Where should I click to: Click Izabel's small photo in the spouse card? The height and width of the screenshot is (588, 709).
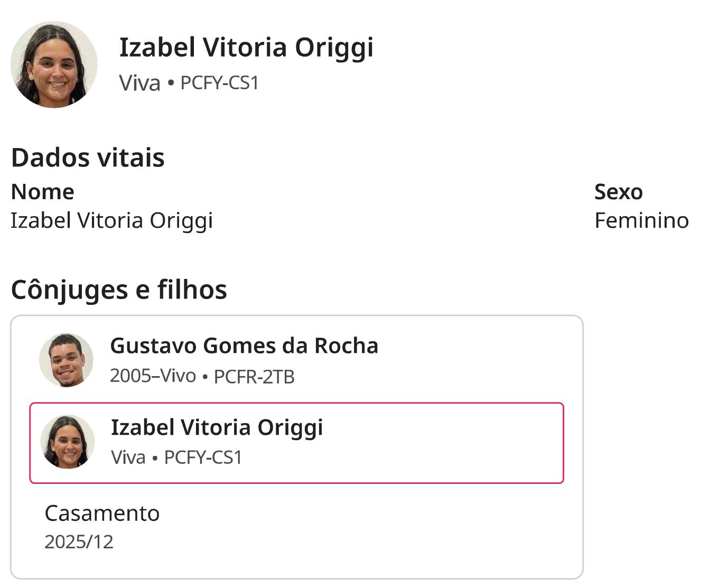[68, 442]
